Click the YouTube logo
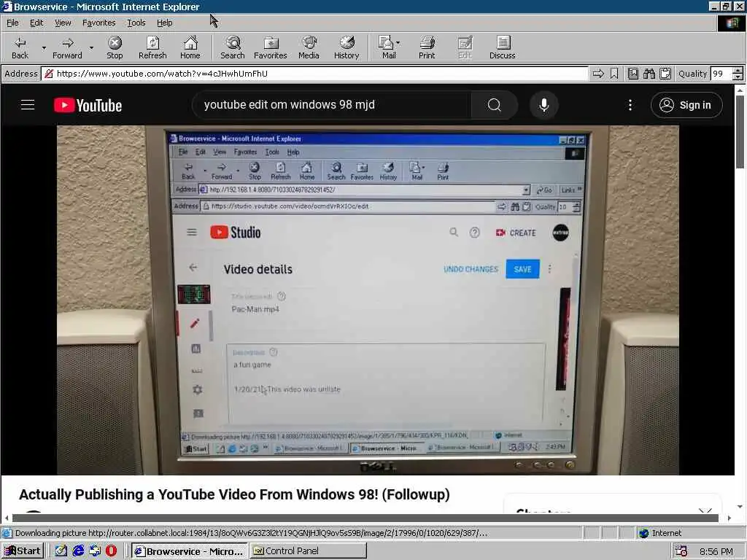Viewport: 747px width, 560px height. point(88,105)
